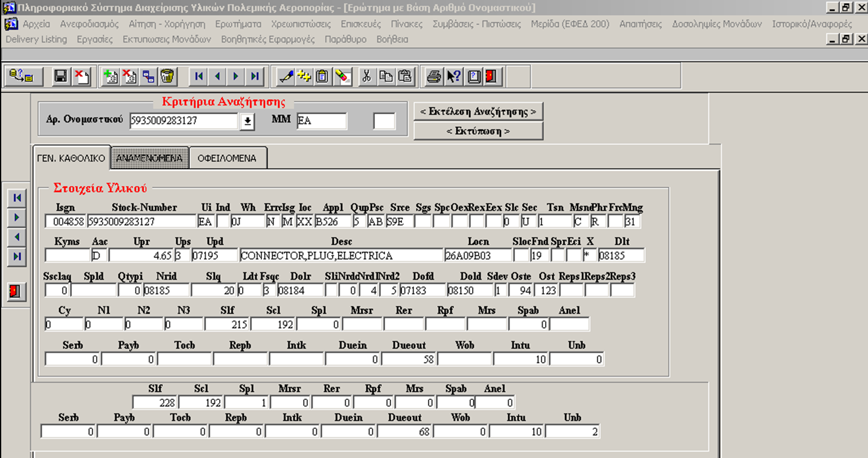Screen dimensions: 868x458
Task: Switch to the ΟΦΕΙΛΟΜΕΝΑ tab
Action: click(228, 158)
